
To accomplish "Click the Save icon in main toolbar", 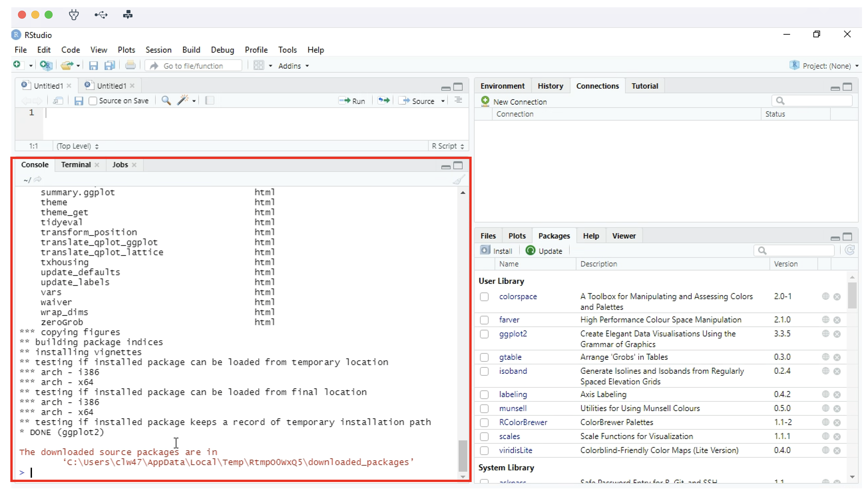I will tap(93, 65).
